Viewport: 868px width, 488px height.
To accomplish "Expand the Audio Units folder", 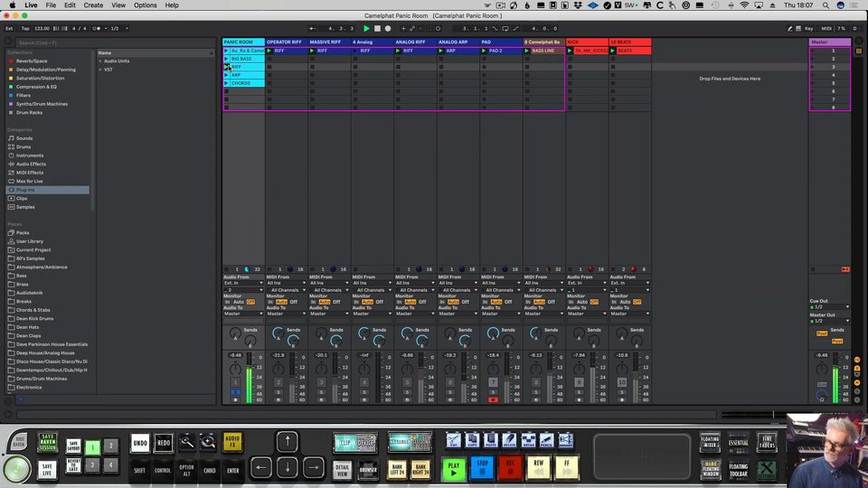I will pos(100,61).
